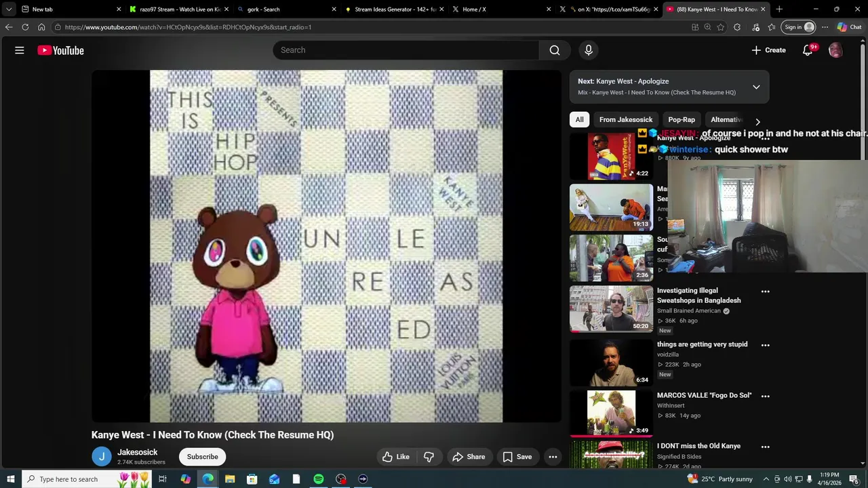Open the Small Brained American channel link
Viewport: 868px width, 488px height.
click(x=688, y=311)
